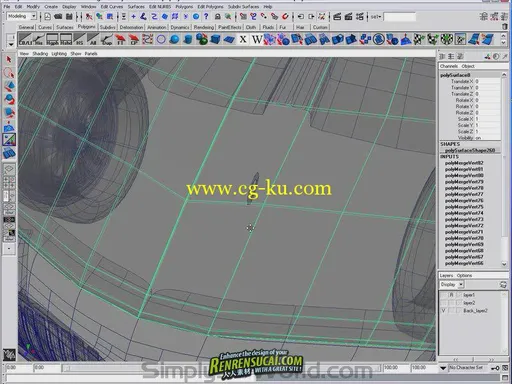The width and height of the screenshot is (512, 384).
Task: Select the arrow Select tool in toolbox
Action: click(x=9, y=59)
